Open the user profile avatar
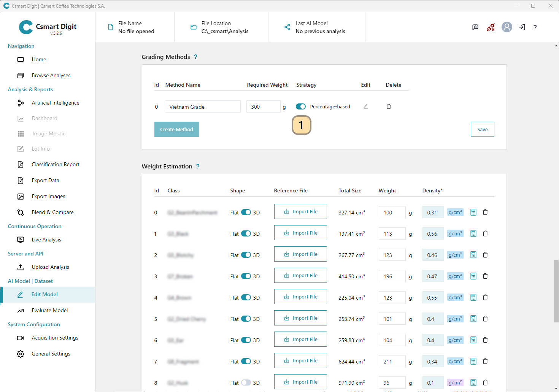 coord(507,27)
